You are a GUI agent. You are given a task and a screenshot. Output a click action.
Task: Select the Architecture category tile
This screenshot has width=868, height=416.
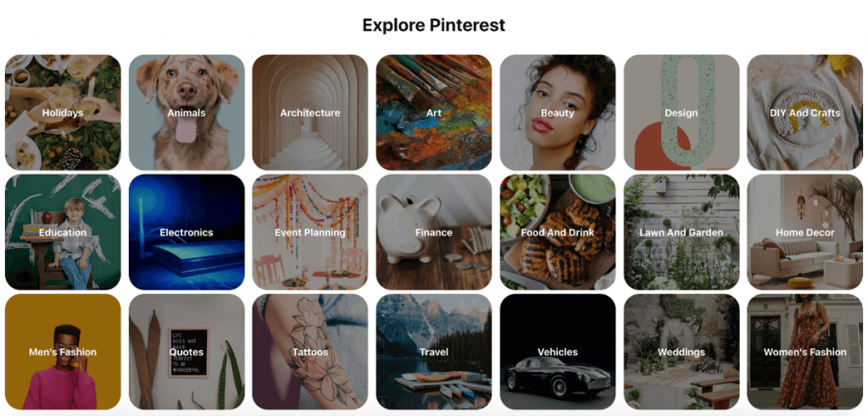[x=310, y=113]
